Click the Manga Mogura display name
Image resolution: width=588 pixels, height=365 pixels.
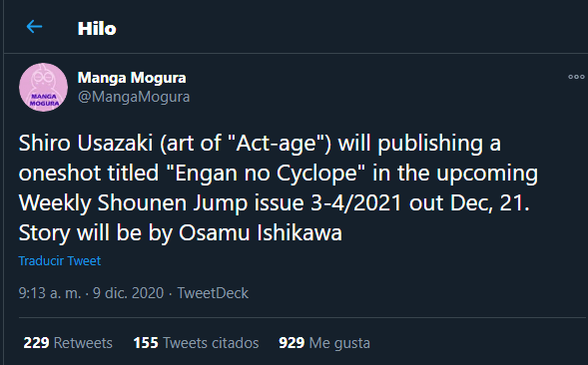click(x=132, y=78)
